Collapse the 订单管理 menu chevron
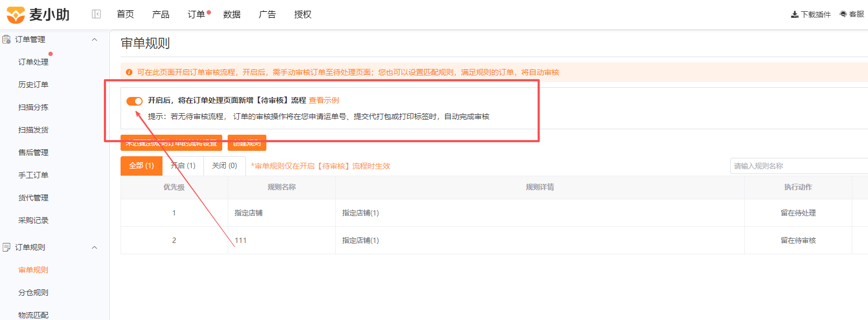 (x=95, y=39)
